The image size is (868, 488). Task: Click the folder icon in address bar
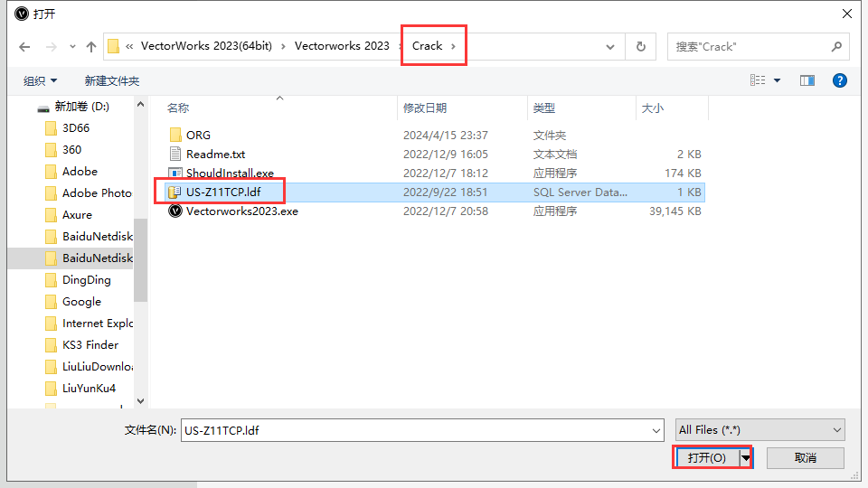click(x=114, y=46)
